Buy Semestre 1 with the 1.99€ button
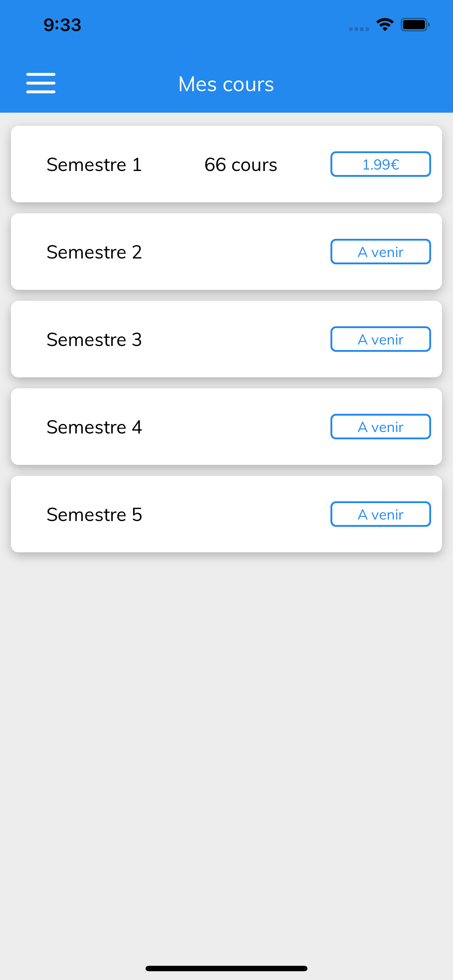Image resolution: width=453 pixels, height=980 pixels. (x=381, y=164)
